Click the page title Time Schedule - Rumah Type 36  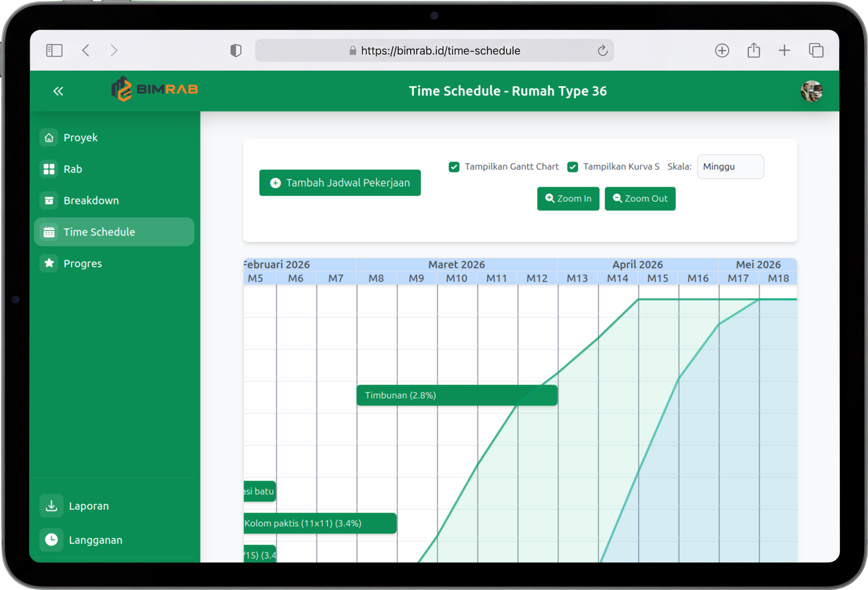[x=508, y=91]
